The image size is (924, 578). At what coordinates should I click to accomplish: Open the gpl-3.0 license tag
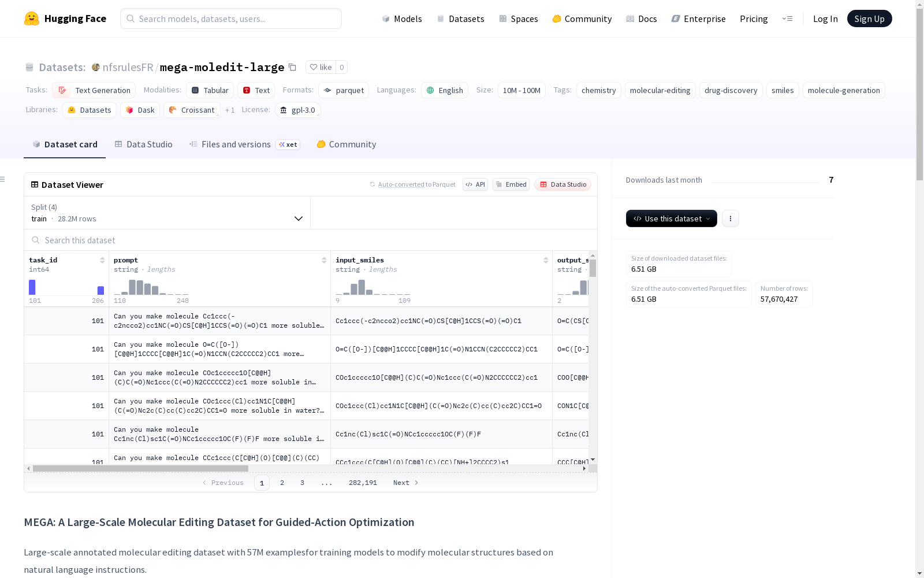pyautogui.click(x=298, y=110)
